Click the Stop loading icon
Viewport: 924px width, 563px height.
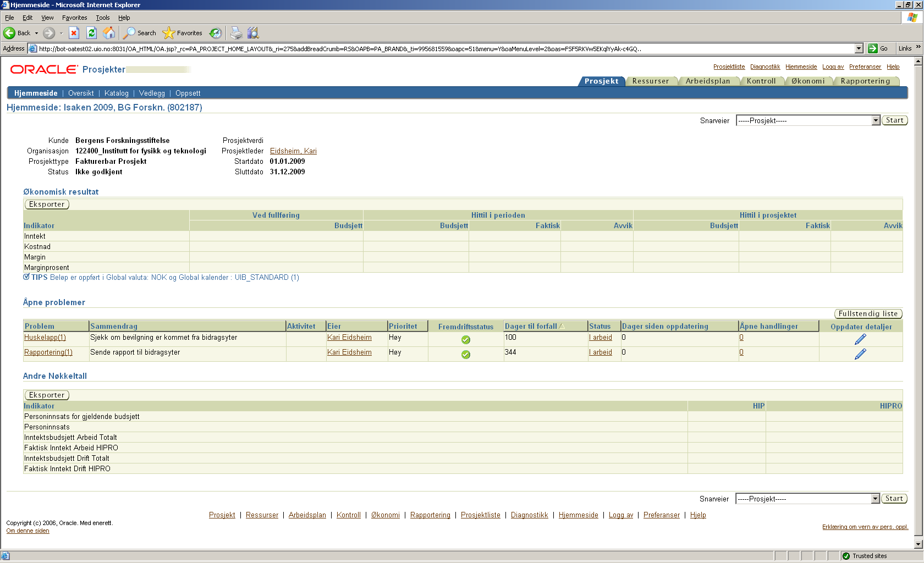click(74, 33)
